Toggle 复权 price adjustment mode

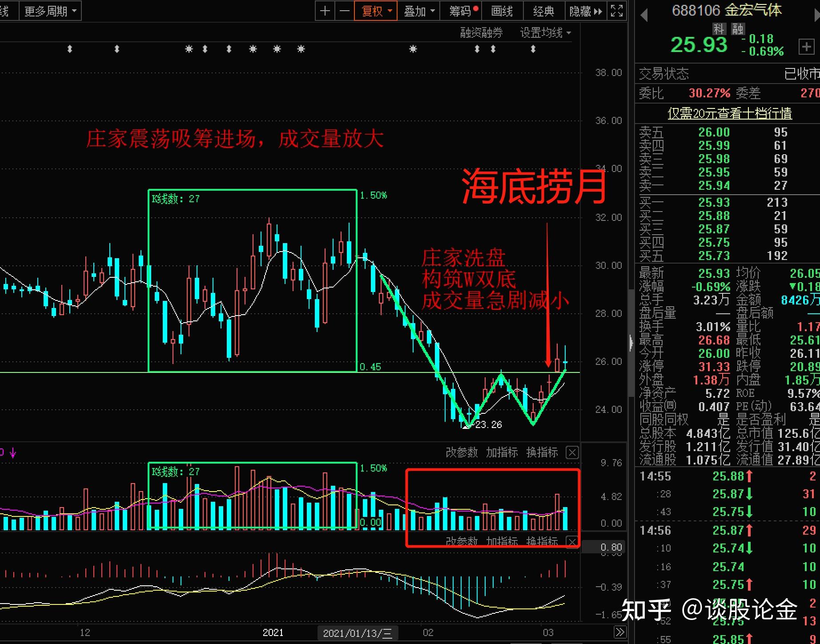point(372,11)
